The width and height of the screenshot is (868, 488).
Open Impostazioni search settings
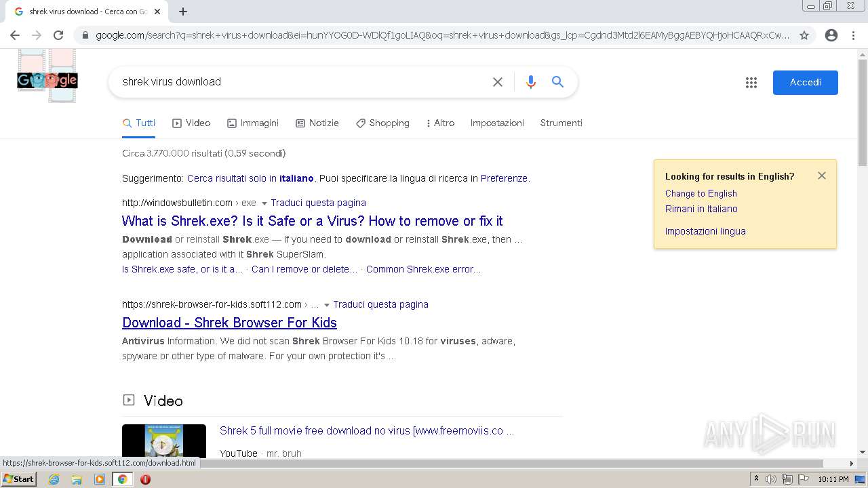pos(497,123)
